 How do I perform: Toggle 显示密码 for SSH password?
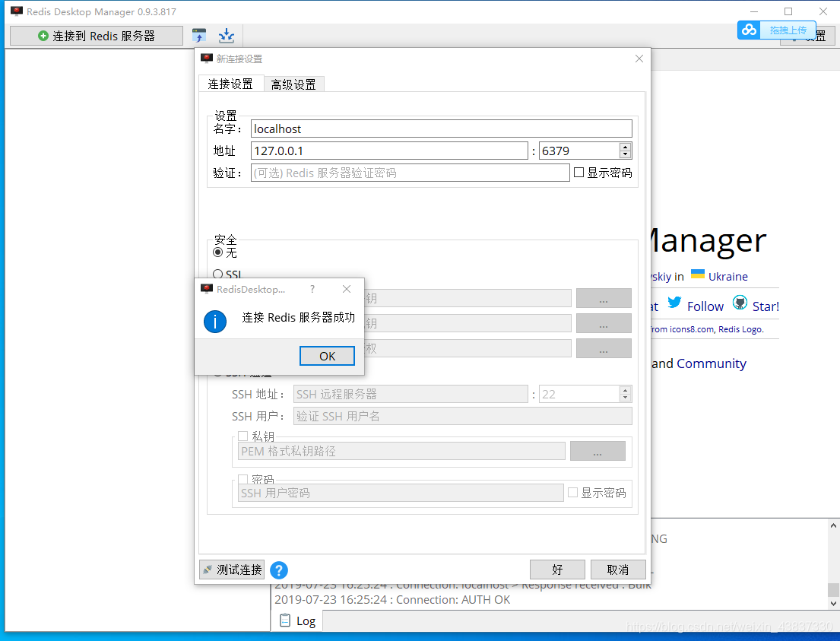(572, 493)
